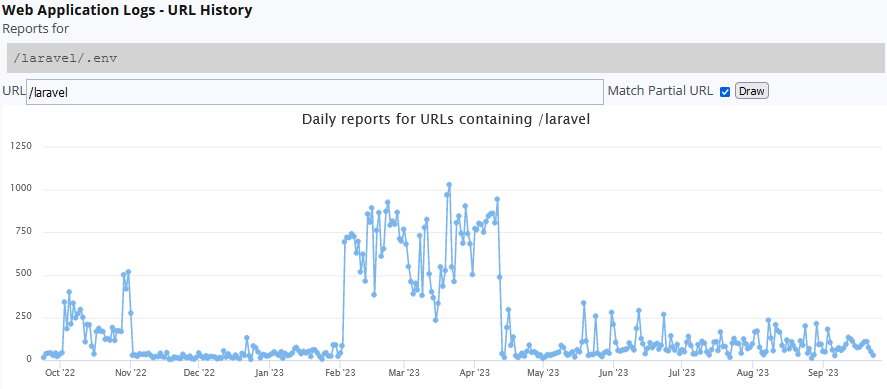The width and height of the screenshot is (887, 389).
Task: Click the 1000 y-axis value
Action: click(21, 189)
